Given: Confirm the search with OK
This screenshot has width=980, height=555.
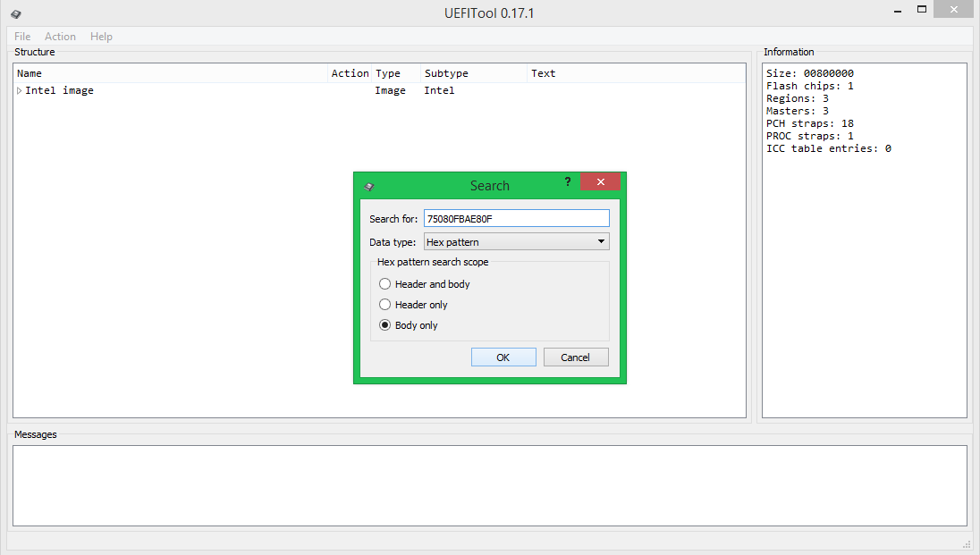Looking at the screenshot, I should (x=503, y=357).
